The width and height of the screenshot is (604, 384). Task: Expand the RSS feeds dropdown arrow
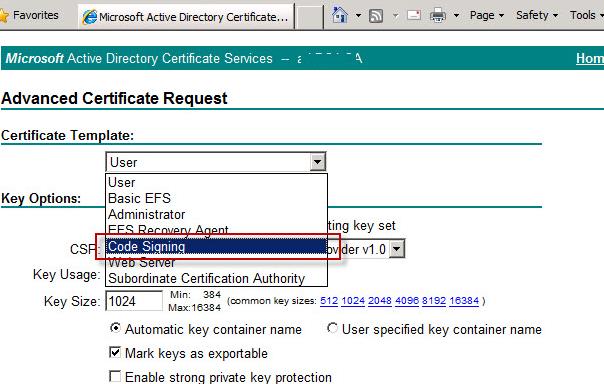pos(395,16)
